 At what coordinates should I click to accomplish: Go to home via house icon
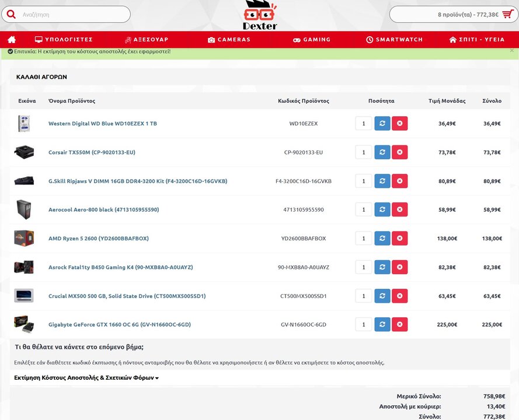click(x=12, y=40)
